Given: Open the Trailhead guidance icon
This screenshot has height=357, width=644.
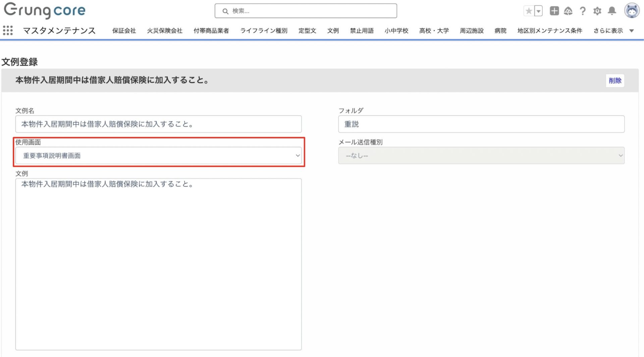Looking at the screenshot, I should [568, 11].
